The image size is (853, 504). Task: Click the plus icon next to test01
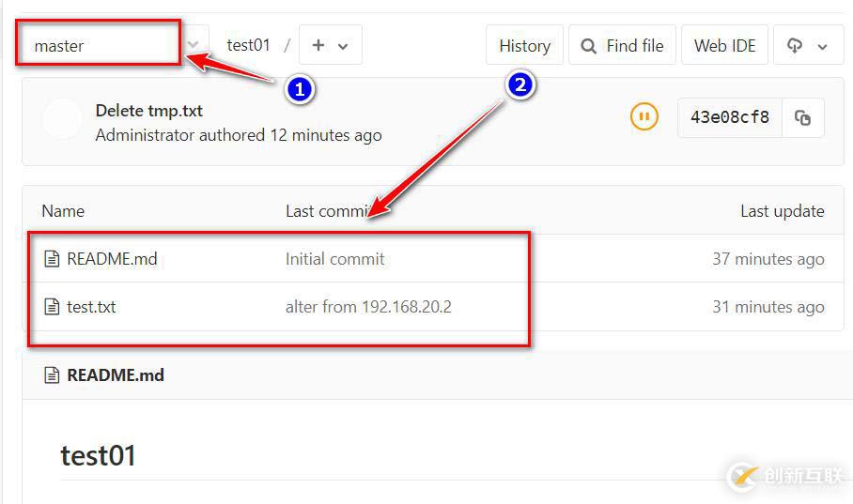coord(318,45)
